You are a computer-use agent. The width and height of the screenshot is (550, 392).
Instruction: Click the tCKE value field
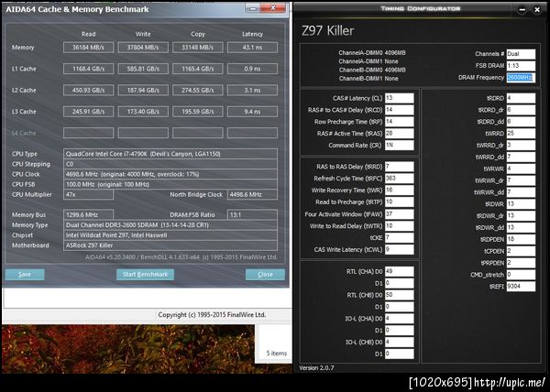pos(399,237)
